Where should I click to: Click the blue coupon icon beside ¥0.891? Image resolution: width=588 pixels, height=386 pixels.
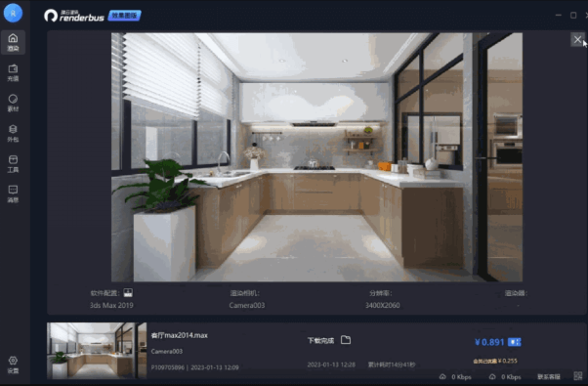click(514, 342)
